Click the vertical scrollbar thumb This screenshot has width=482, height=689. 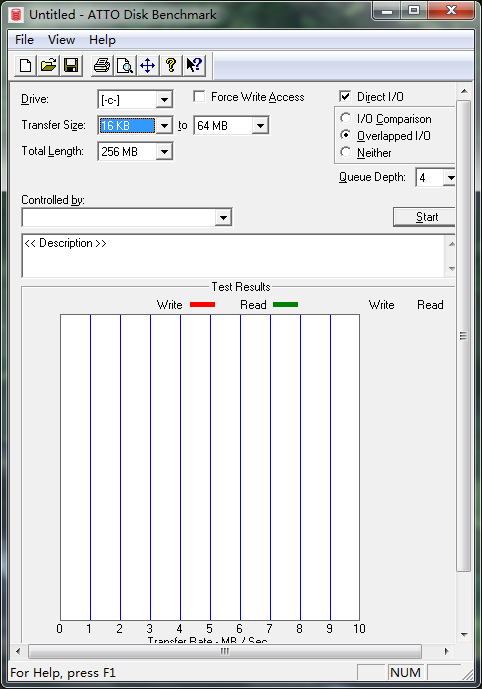pyautogui.click(x=464, y=336)
